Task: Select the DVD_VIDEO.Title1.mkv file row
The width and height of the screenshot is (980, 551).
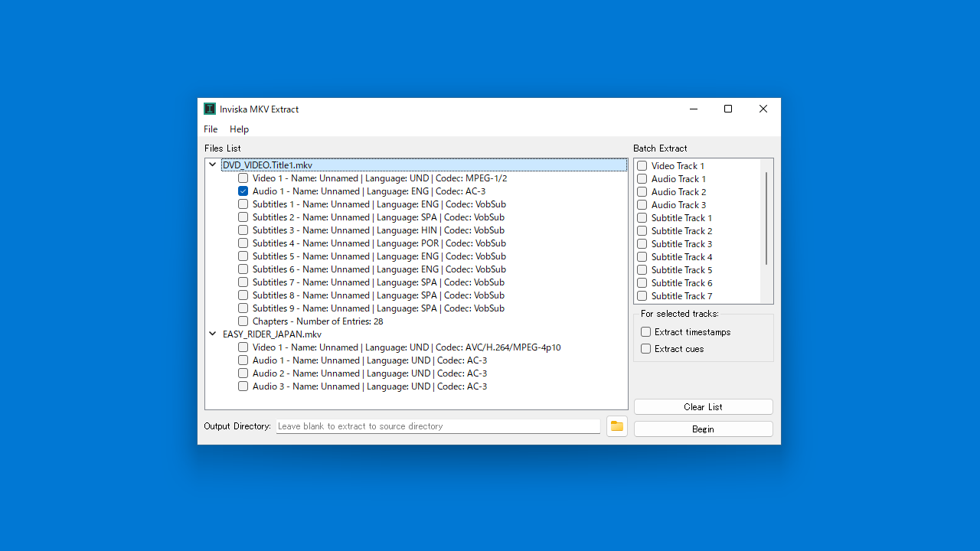Action: tap(424, 165)
